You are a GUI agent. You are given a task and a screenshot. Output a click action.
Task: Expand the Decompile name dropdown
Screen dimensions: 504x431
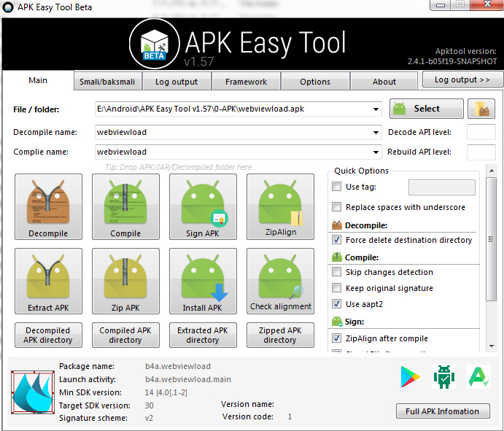click(376, 132)
